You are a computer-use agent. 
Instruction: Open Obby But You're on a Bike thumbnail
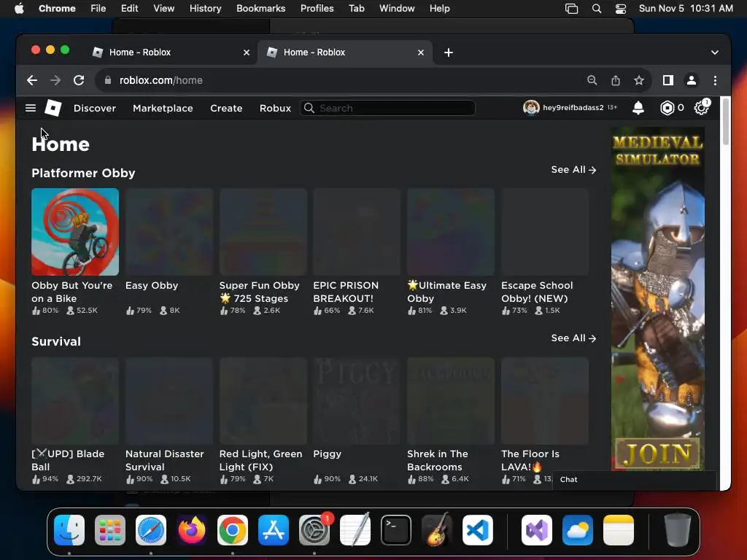pos(75,232)
